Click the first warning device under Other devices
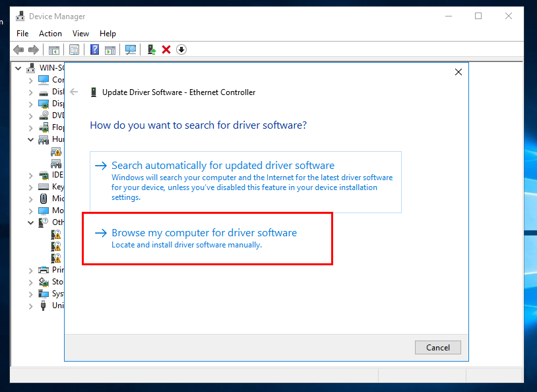This screenshot has height=392, width=537. coord(56,234)
